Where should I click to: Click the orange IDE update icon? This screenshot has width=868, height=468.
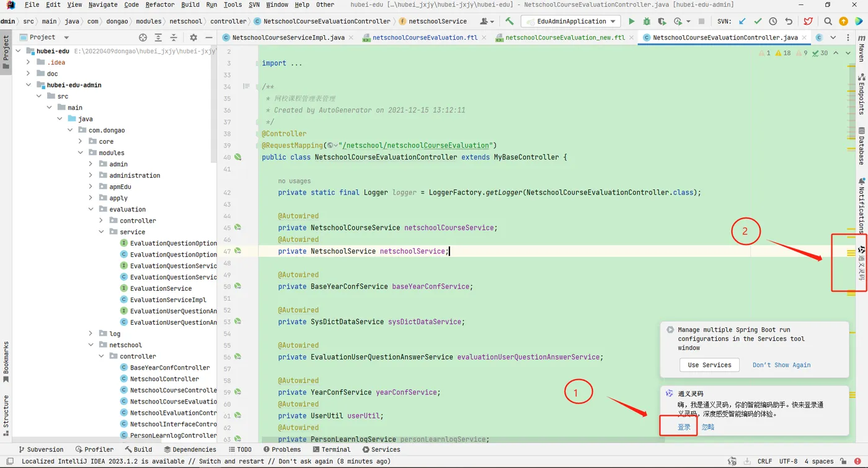[843, 21]
